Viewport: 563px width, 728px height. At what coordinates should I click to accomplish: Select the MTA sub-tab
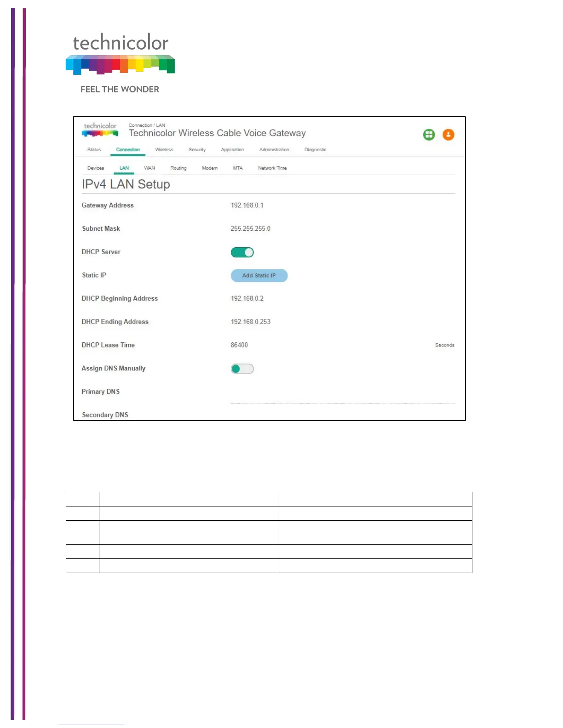[x=238, y=168]
